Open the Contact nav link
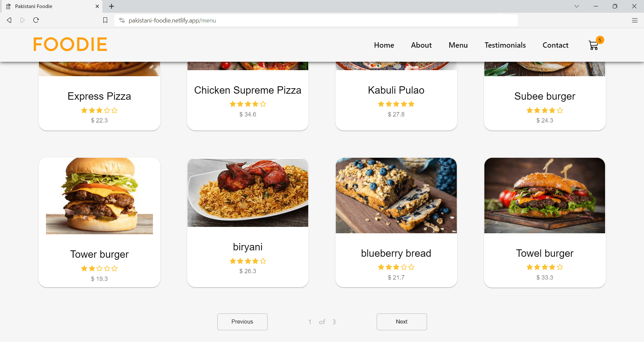 (555, 45)
